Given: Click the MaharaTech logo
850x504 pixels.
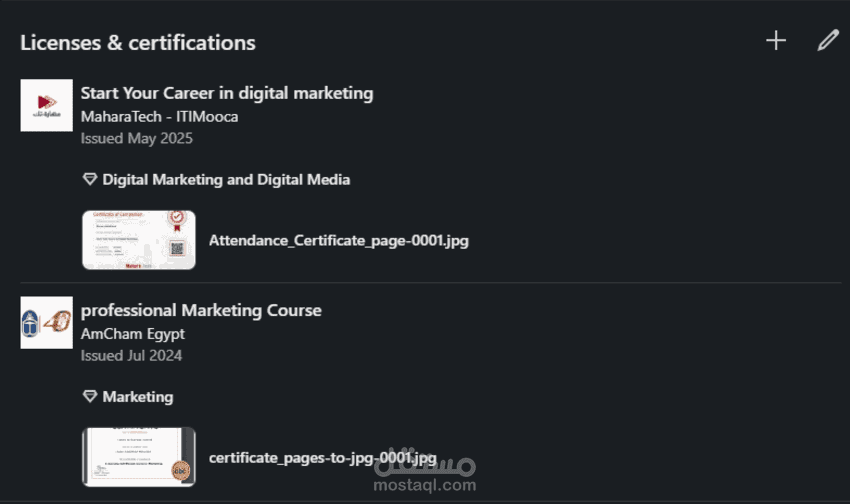Looking at the screenshot, I should tap(46, 105).
